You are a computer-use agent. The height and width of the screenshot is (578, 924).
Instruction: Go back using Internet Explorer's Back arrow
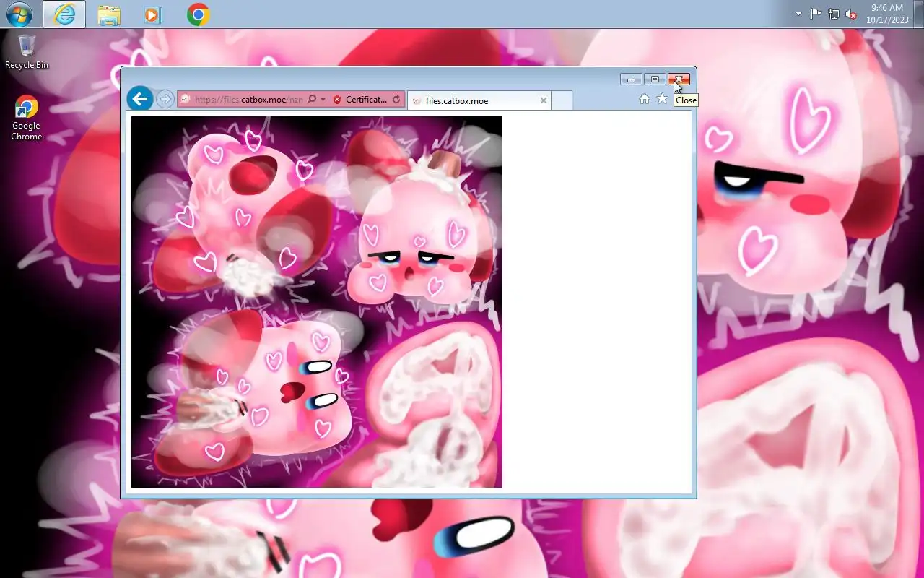[140, 99]
